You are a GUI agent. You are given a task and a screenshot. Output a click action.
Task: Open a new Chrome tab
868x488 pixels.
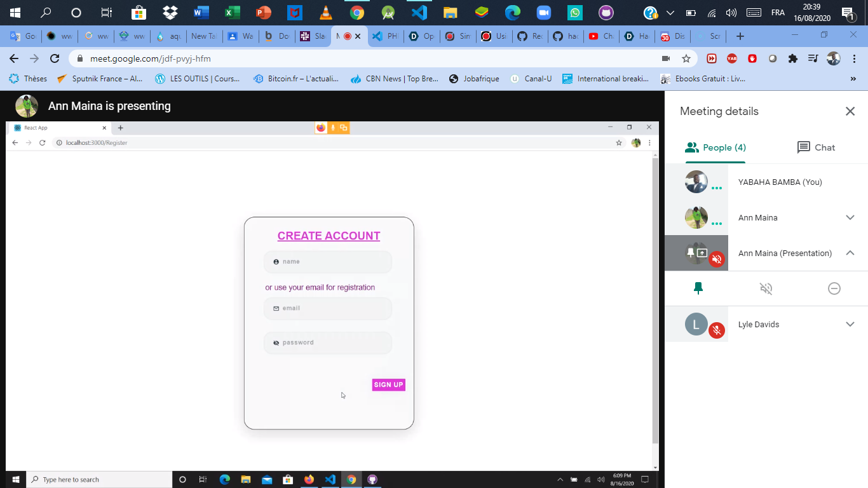pyautogui.click(x=740, y=36)
